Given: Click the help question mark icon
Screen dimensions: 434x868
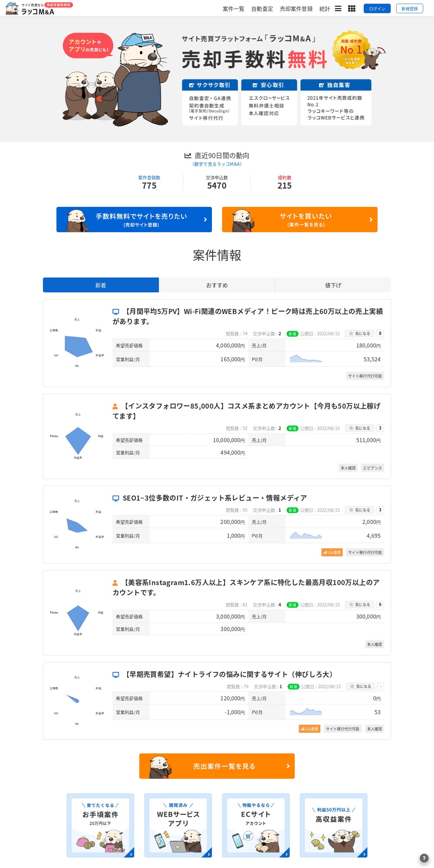Looking at the screenshot, I should tap(424, 858).
